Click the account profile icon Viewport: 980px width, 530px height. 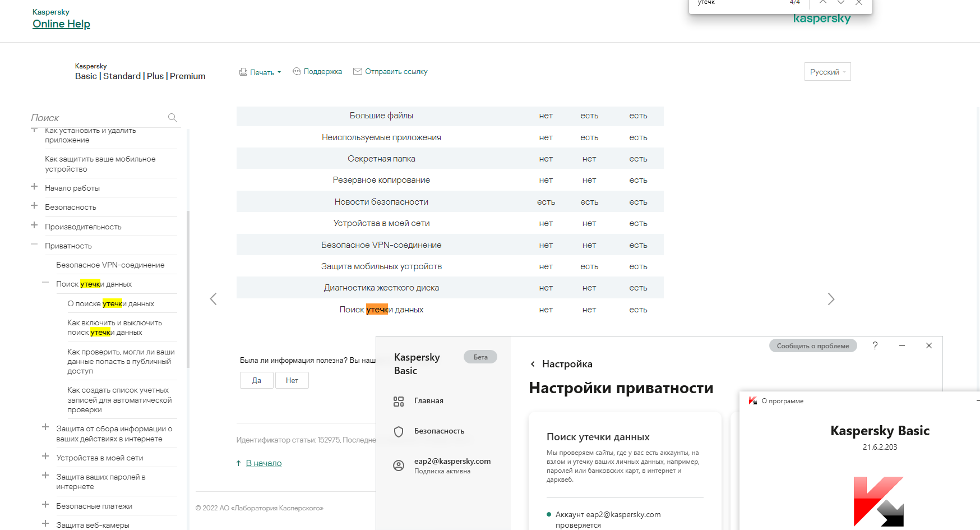(x=399, y=466)
